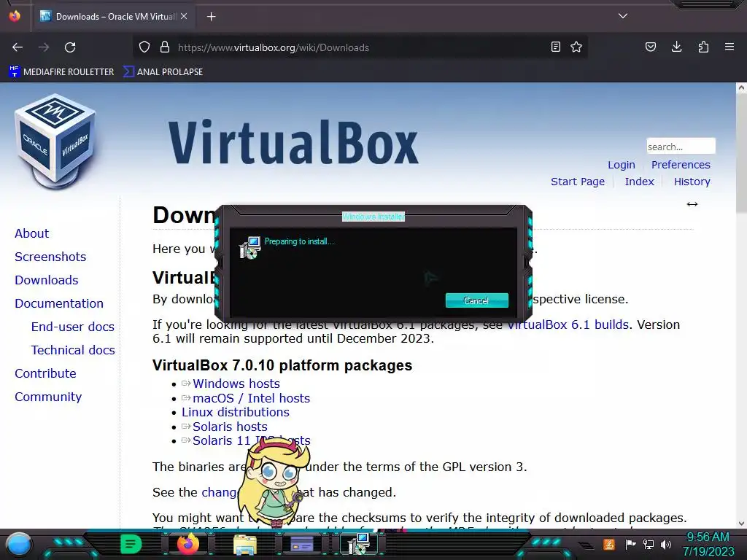Switch to Firefox in the taskbar
747x560 pixels.
tap(187, 544)
